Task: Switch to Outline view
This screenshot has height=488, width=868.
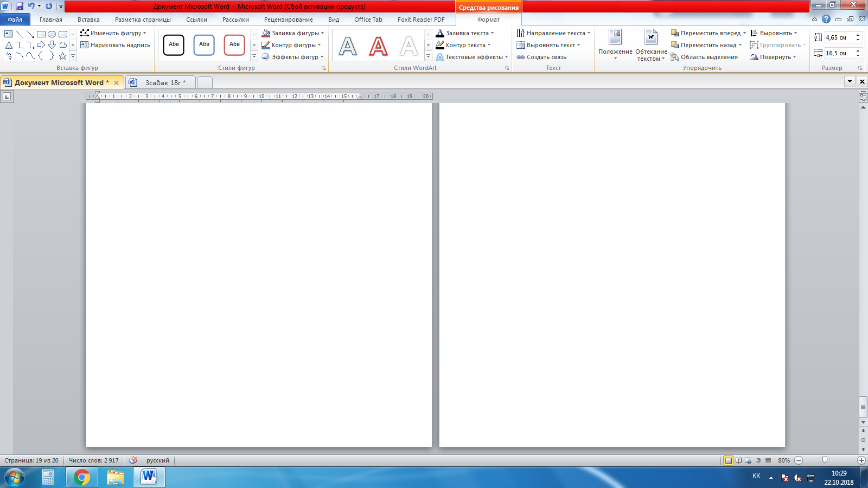Action: pos(758,460)
